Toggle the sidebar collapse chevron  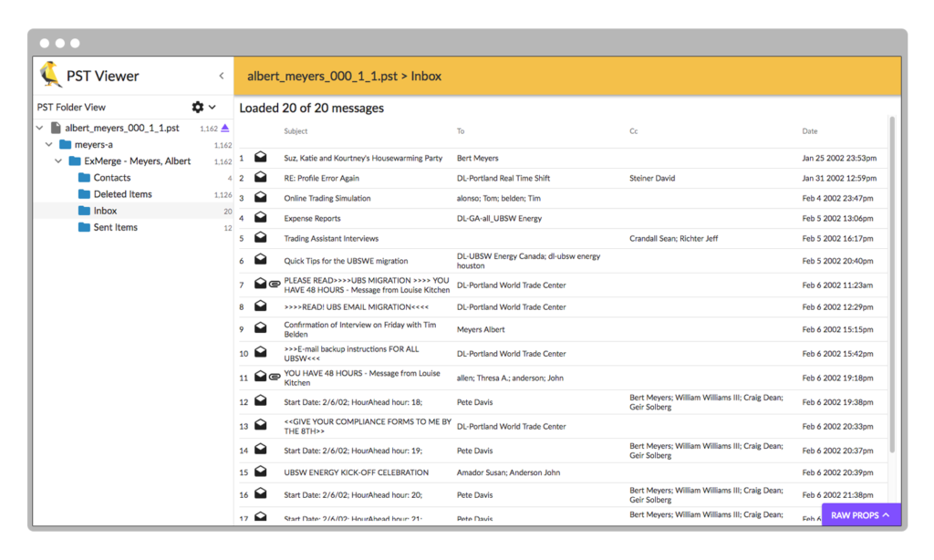[x=223, y=76]
